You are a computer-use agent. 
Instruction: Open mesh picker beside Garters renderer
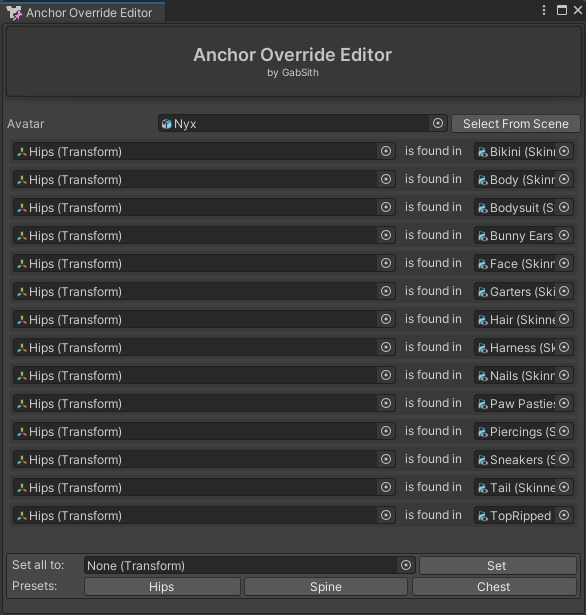pos(564,291)
